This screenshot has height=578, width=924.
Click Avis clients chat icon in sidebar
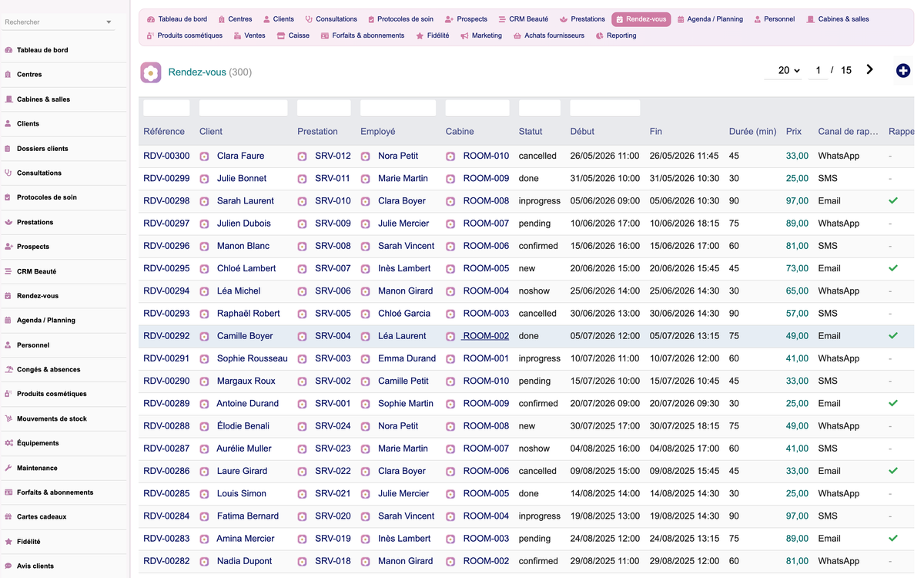(x=8, y=566)
